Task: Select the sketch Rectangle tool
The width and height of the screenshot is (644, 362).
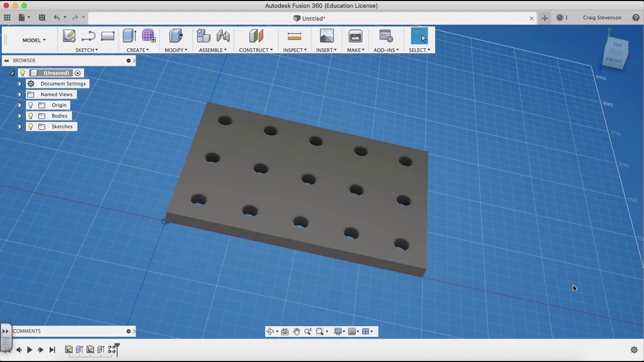Action: coord(108,36)
